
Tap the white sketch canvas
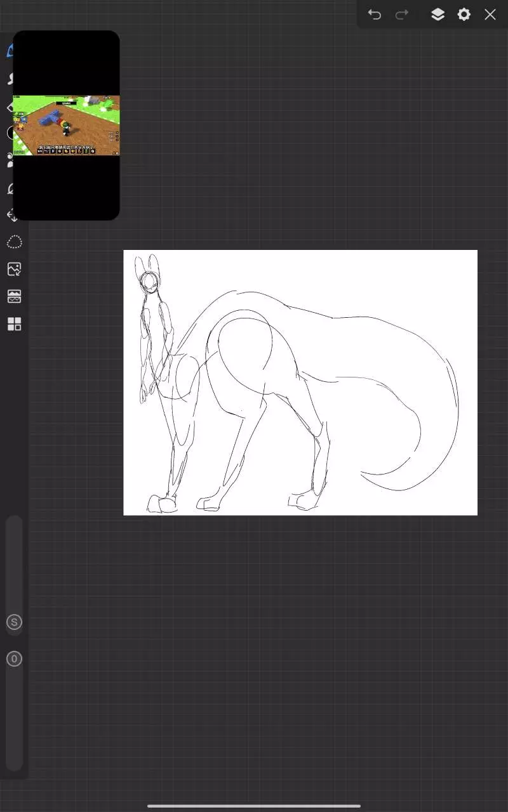click(300, 383)
